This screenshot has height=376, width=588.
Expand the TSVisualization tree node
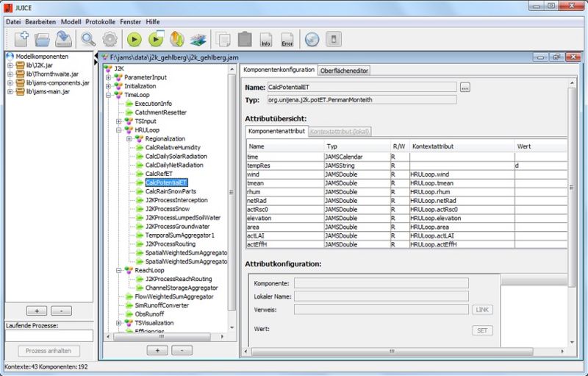click(x=118, y=323)
